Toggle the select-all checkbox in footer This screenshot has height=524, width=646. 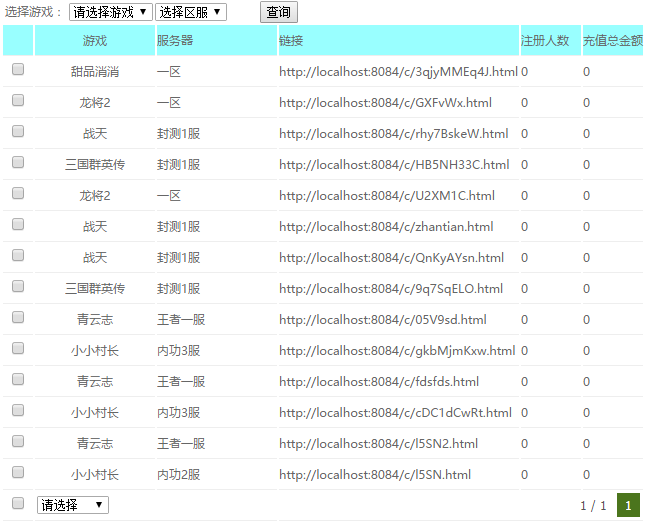coord(18,503)
